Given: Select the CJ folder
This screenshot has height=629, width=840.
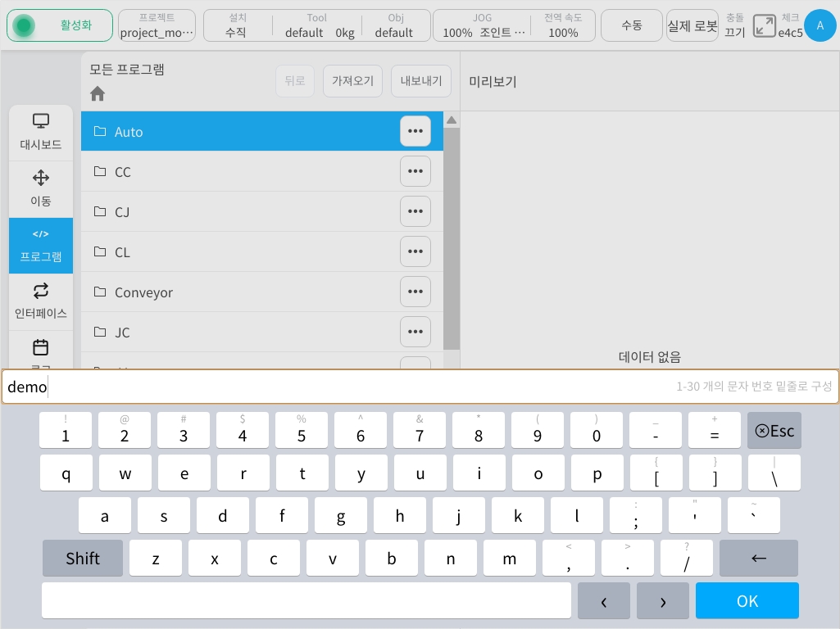Looking at the screenshot, I should point(262,211).
